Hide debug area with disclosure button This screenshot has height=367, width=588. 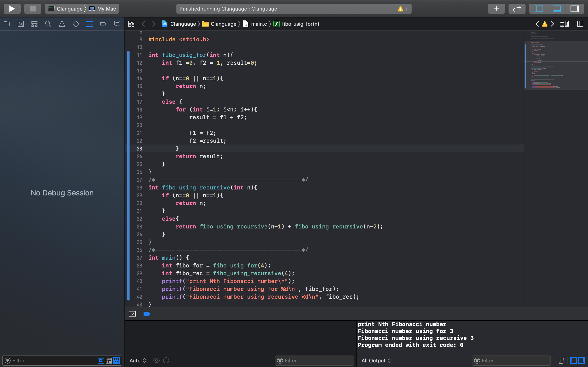[x=132, y=314]
